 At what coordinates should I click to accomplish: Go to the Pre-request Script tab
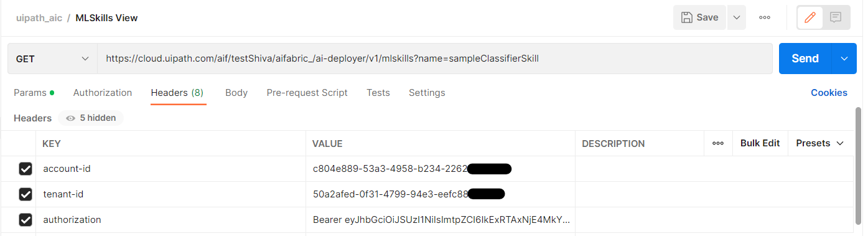pyautogui.click(x=307, y=93)
